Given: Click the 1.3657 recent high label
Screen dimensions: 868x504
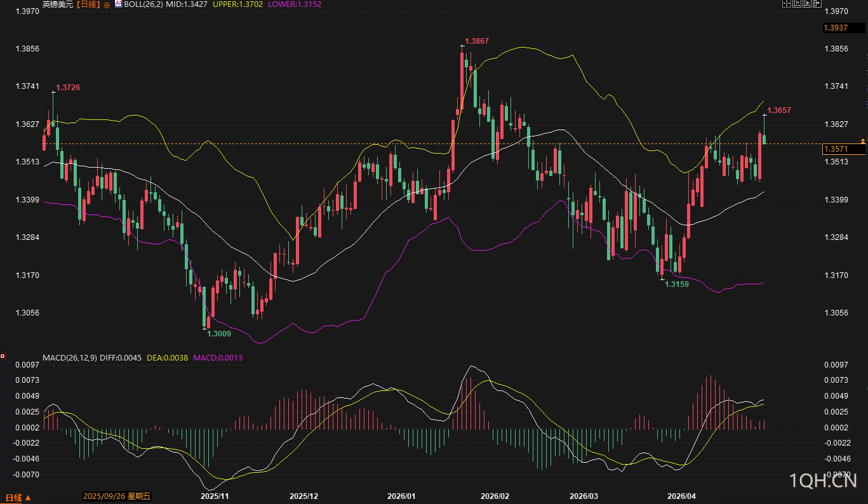Looking at the screenshot, I should [779, 110].
